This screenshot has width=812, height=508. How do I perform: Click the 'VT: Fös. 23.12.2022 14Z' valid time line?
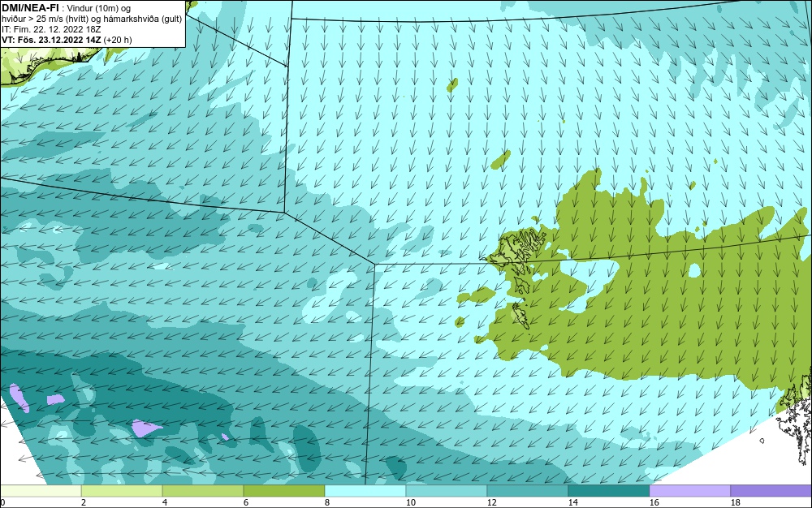point(51,40)
